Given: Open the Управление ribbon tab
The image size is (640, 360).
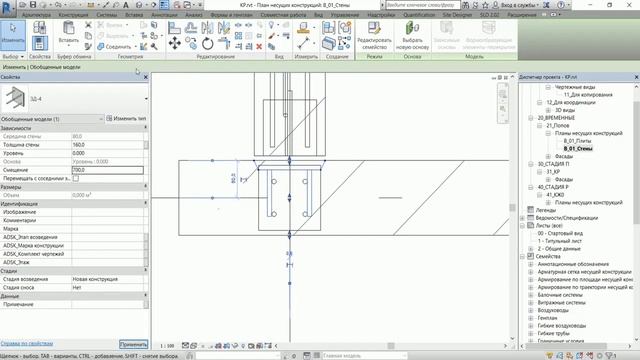Looking at the screenshot, I should [345, 15].
